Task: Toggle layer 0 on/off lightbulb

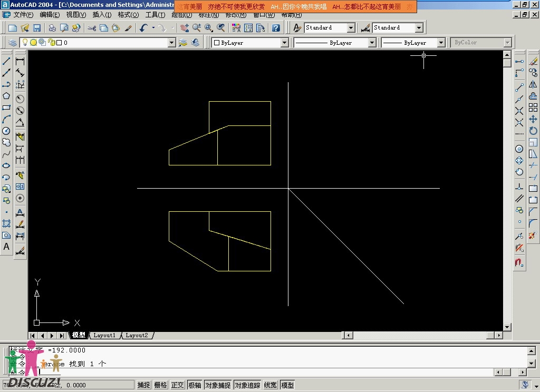Action: tap(25, 42)
